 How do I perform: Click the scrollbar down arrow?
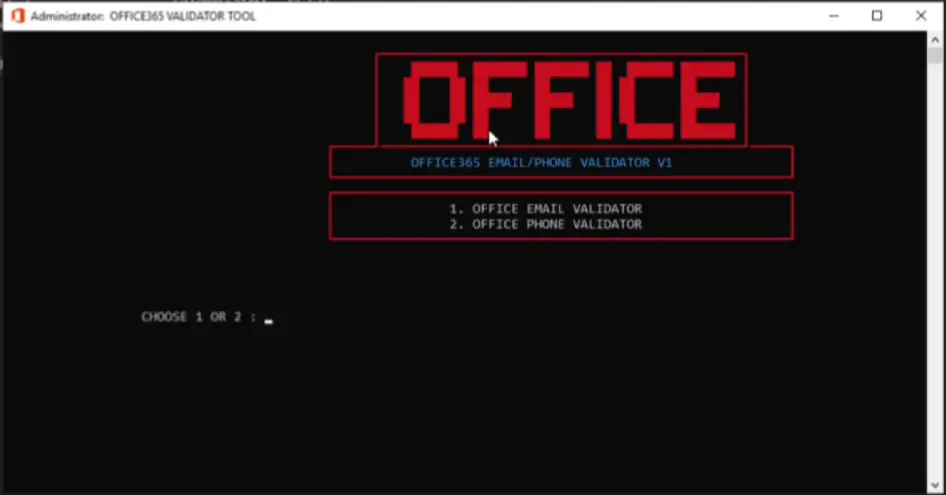click(935, 485)
